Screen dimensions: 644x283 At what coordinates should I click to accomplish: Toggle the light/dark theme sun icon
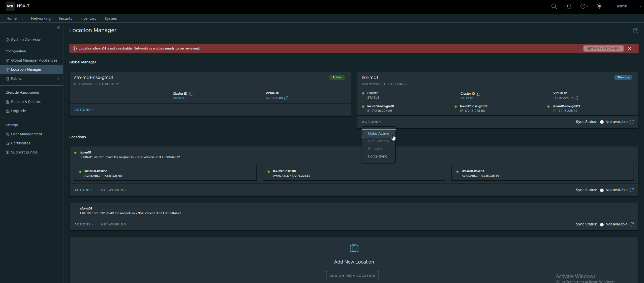click(599, 6)
